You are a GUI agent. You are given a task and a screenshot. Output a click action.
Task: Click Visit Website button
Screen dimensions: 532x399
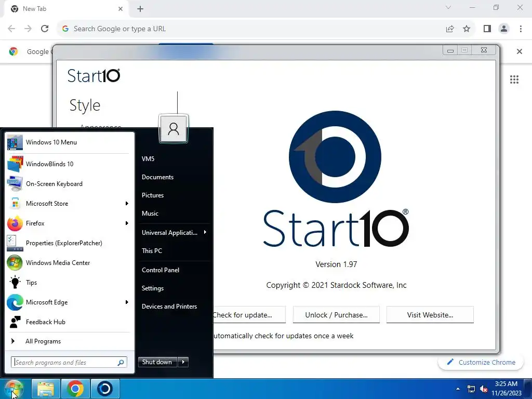point(430,315)
